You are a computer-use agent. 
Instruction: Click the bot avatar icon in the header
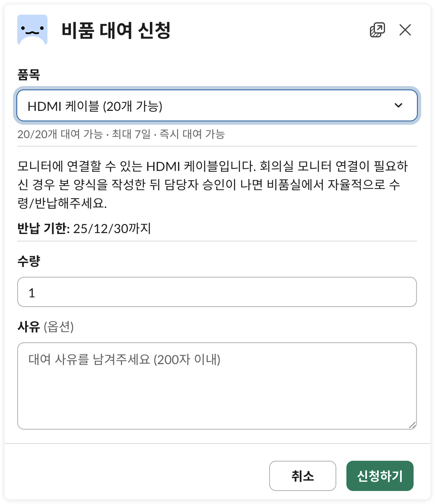[x=32, y=30]
